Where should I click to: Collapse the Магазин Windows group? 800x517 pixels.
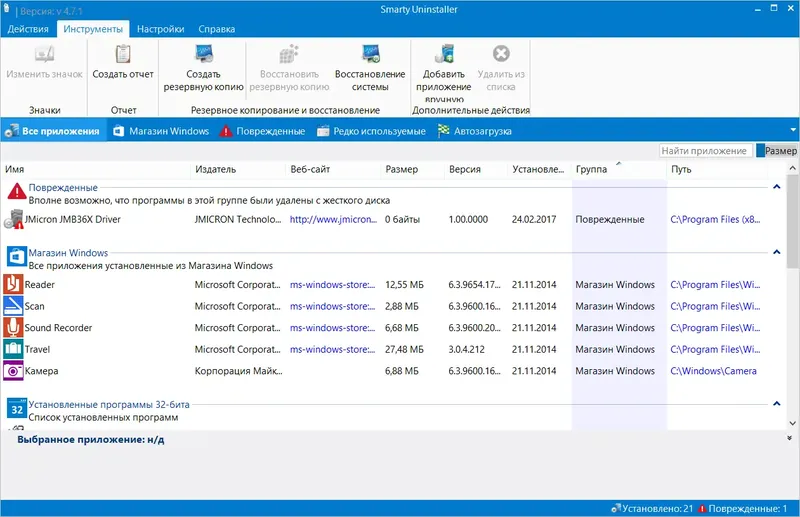[x=777, y=253]
